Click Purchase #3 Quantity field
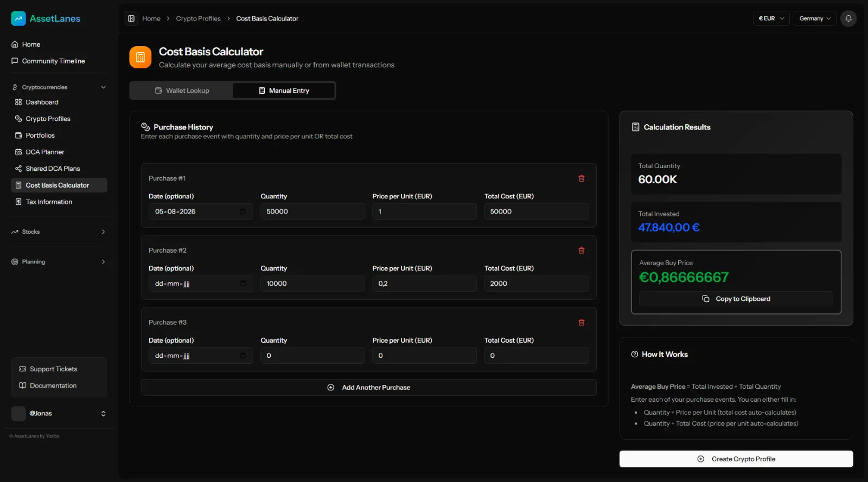This screenshot has width=868, height=482. point(312,356)
